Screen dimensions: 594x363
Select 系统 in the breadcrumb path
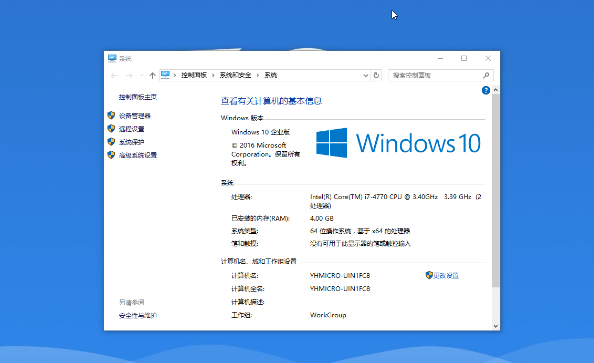tap(270, 75)
